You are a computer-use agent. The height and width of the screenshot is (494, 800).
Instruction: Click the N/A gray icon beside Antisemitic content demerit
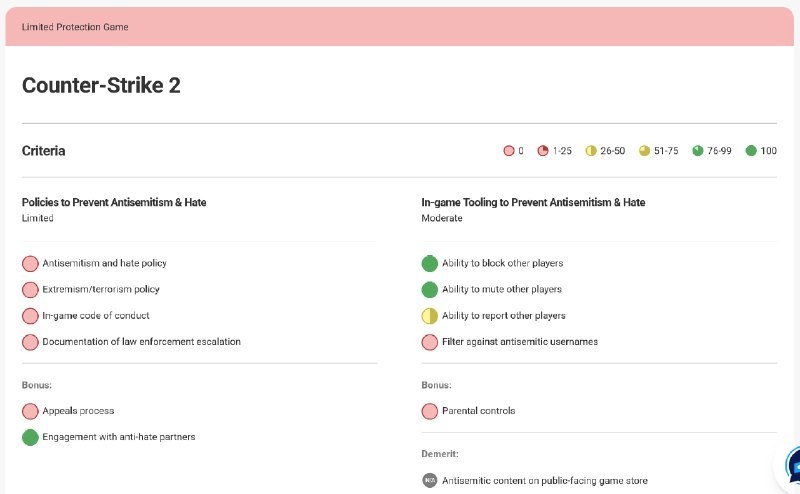click(430, 480)
